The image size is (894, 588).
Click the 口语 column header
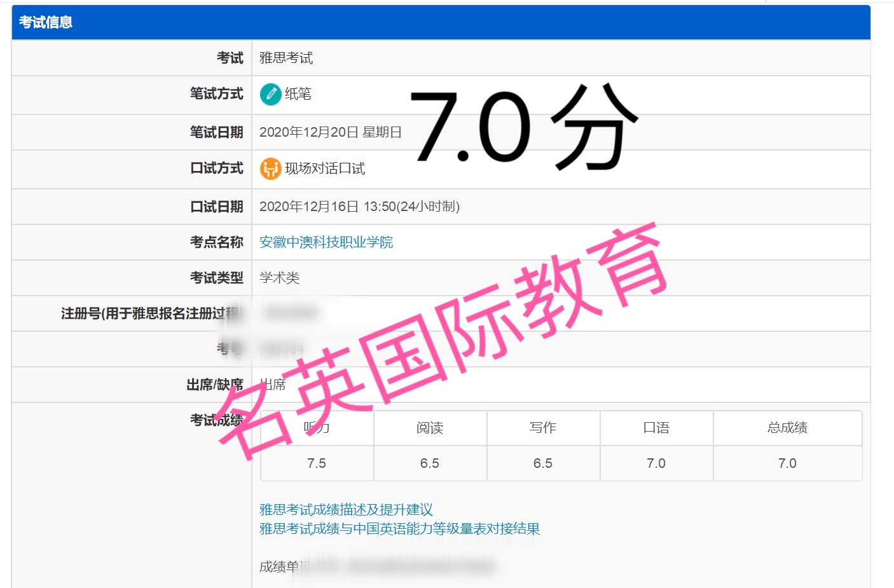656,428
